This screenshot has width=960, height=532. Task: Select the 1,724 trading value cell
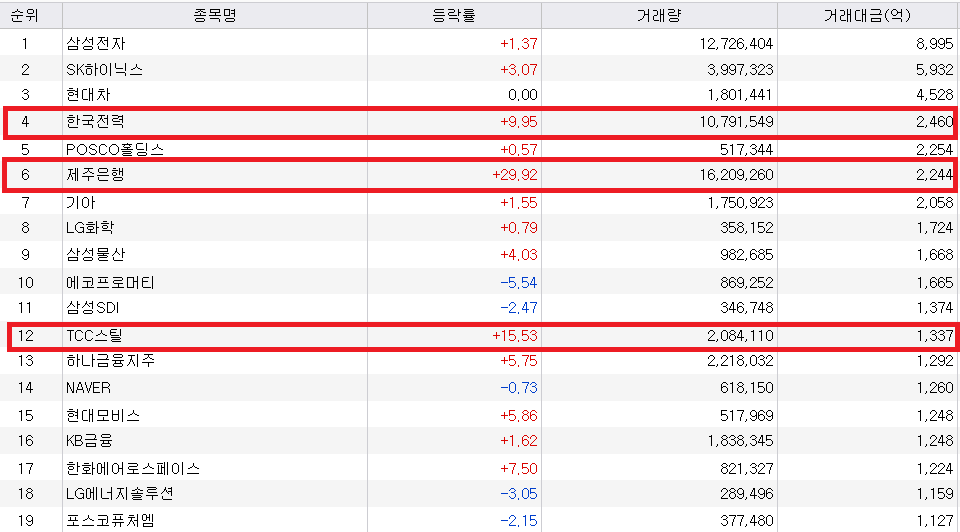click(x=935, y=228)
